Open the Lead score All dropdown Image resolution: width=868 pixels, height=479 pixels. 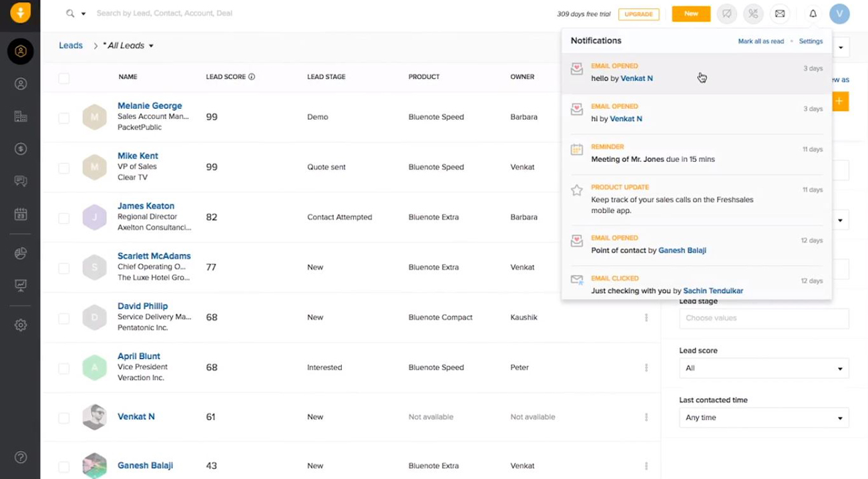coord(764,368)
